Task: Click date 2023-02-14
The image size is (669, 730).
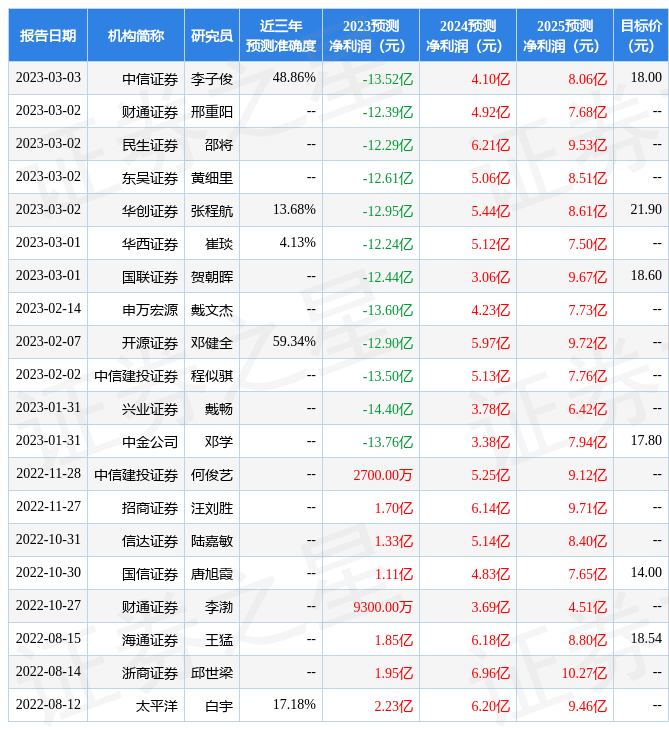Action: [48, 309]
